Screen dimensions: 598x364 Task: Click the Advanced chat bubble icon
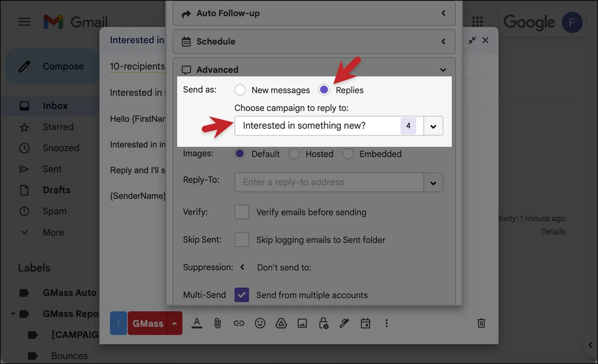pos(186,70)
